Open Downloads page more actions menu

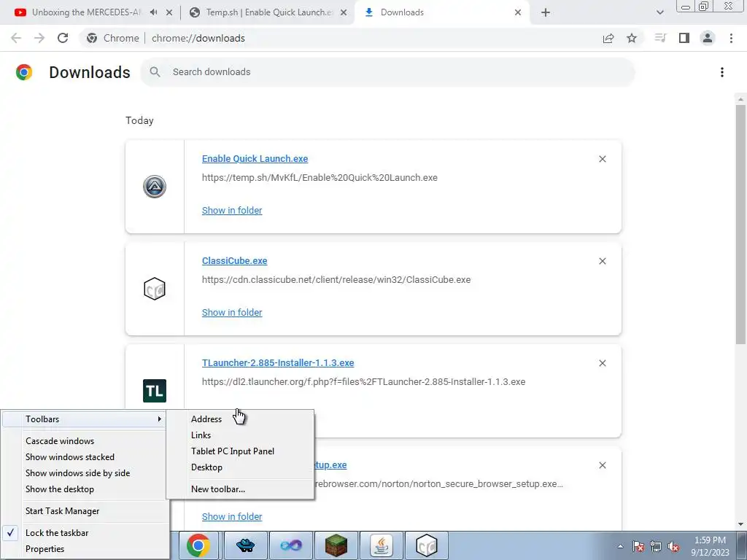(x=722, y=72)
